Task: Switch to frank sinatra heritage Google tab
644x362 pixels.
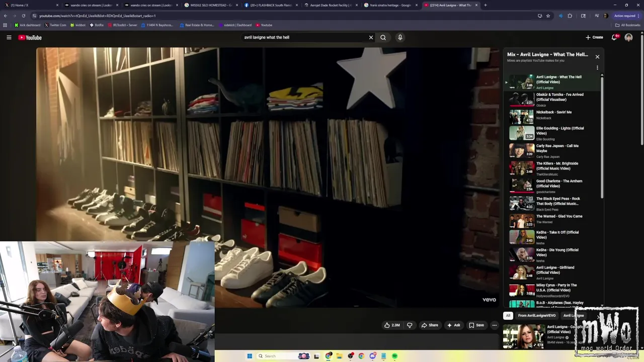Action: tap(390, 5)
